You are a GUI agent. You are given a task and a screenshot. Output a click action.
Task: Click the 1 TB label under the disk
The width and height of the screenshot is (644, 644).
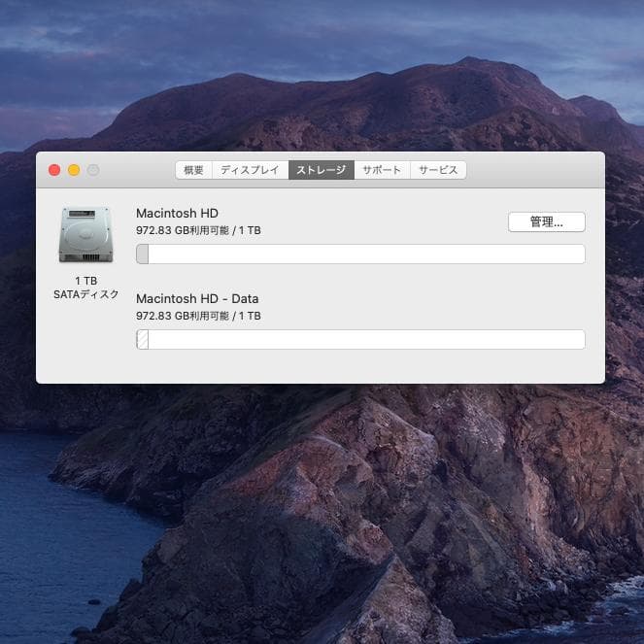tap(86, 281)
